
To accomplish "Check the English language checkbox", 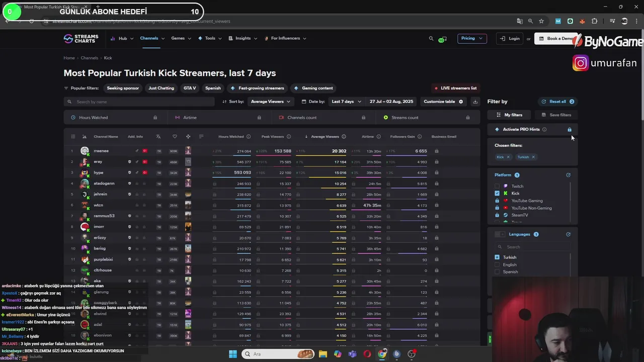I will (x=497, y=264).
